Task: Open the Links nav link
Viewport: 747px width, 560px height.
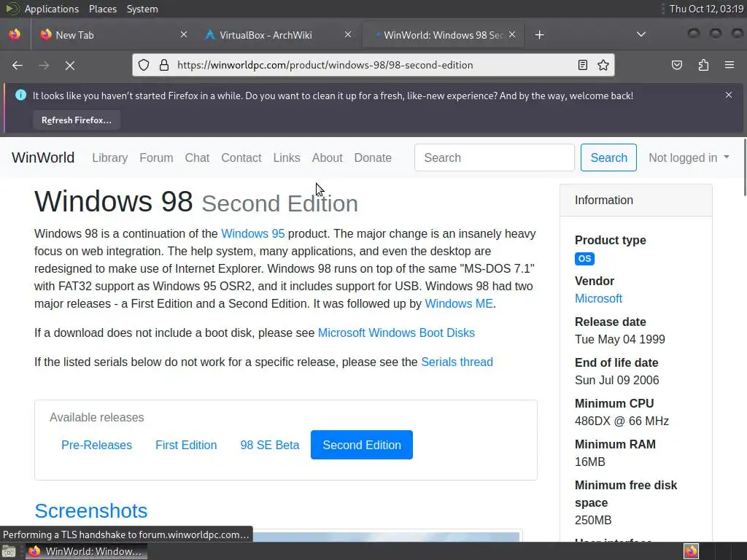Action: point(287,157)
